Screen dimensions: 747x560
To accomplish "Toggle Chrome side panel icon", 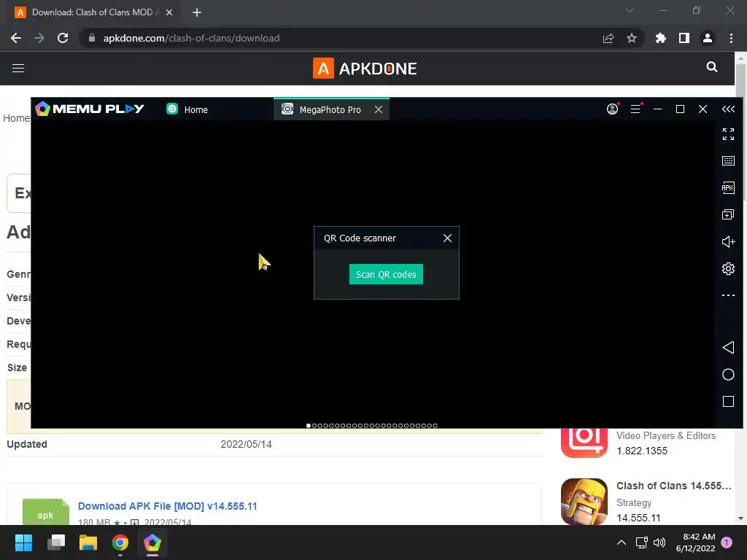I will pos(684,38).
